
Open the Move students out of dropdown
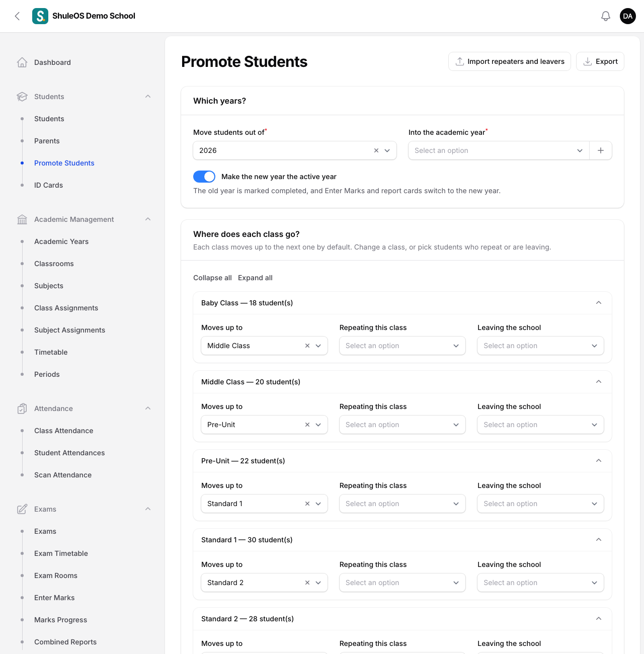(295, 150)
